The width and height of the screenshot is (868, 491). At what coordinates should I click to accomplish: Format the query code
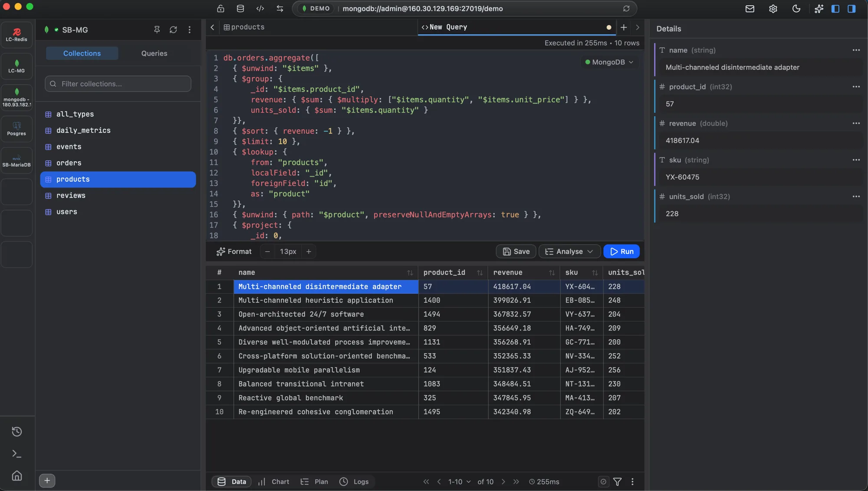234,251
